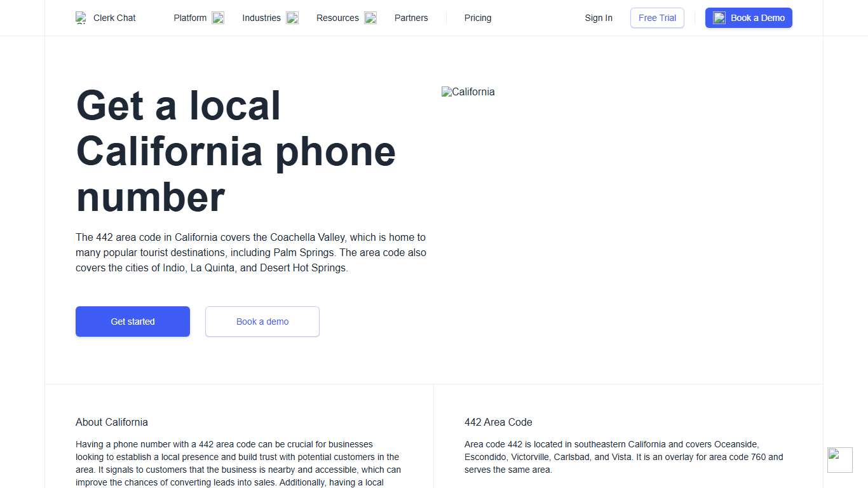Open the Industries dropdown menu
Screen dimensions: 868x488
(x=261, y=18)
